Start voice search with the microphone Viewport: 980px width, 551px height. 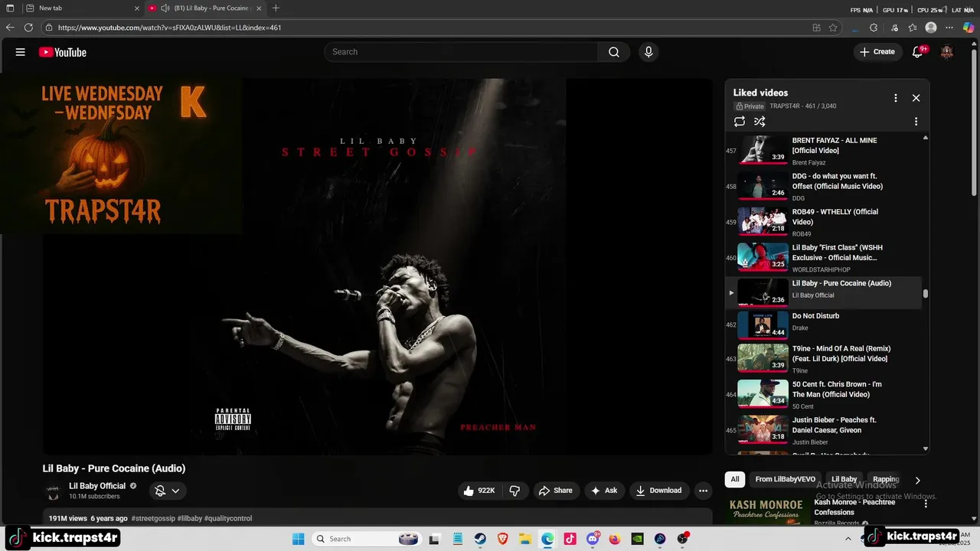[x=648, y=52]
